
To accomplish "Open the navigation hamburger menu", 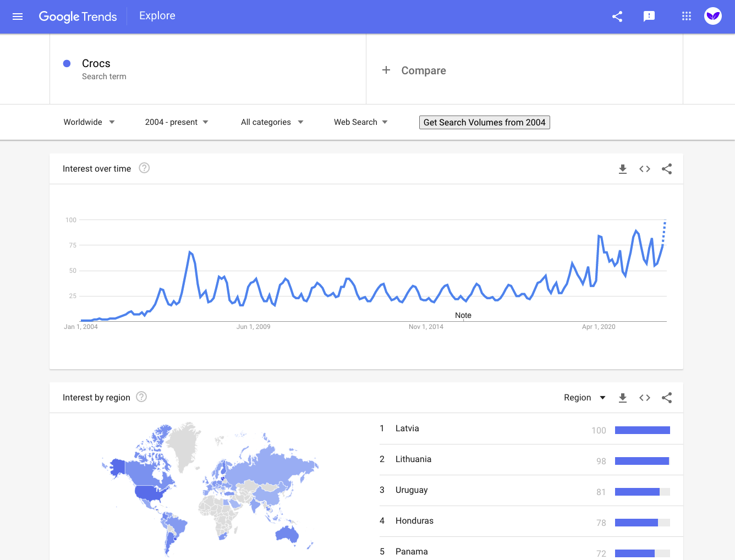I will click(x=17, y=17).
